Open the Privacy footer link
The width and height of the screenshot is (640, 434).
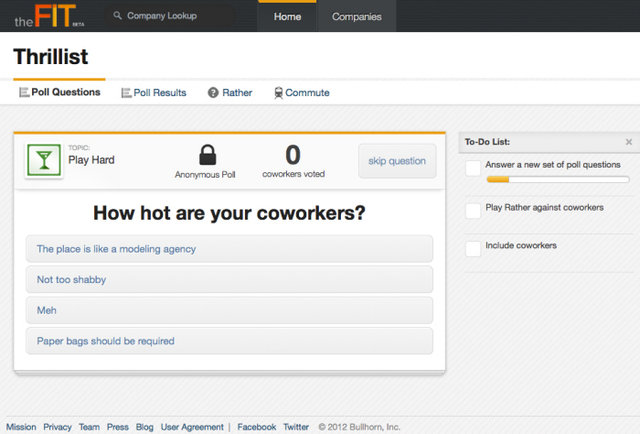[58, 427]
